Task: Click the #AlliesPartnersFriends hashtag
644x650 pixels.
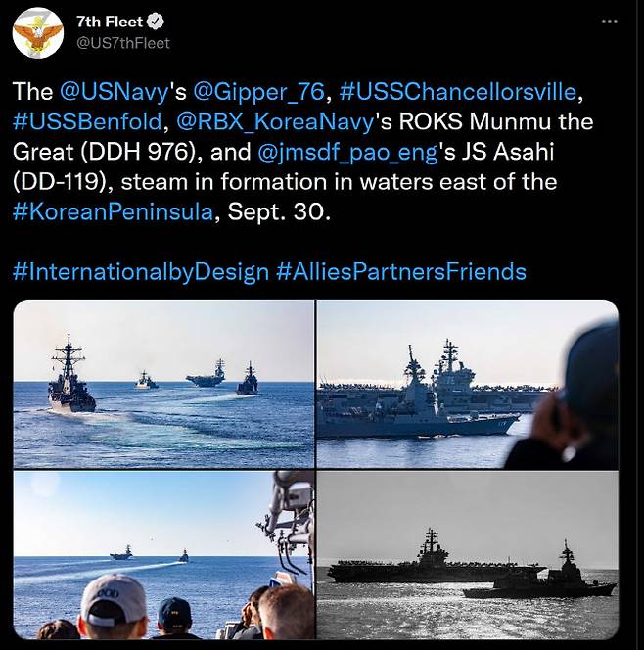Action: tap(401, 271)
